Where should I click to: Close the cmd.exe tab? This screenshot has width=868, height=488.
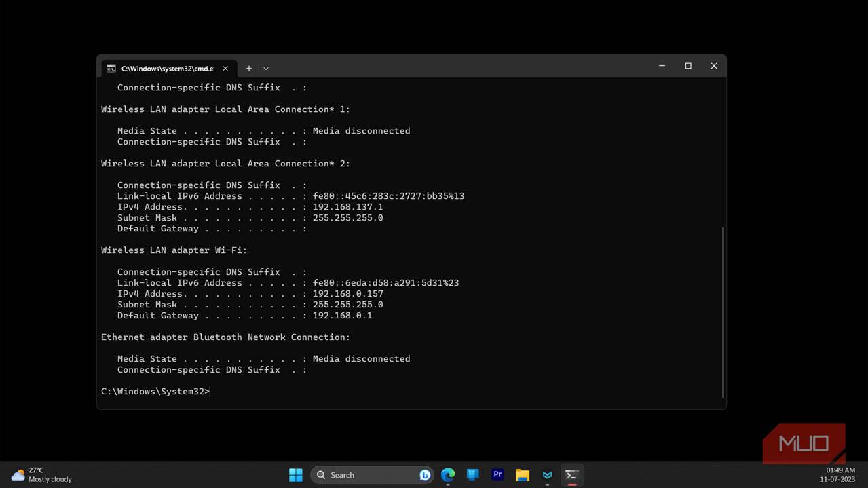click(x=225, y=68)
